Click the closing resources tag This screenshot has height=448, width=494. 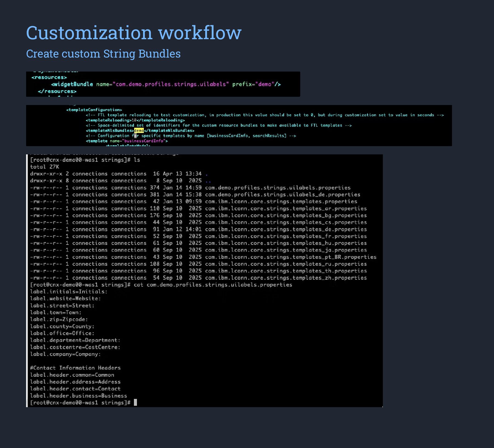coord(57,91)
